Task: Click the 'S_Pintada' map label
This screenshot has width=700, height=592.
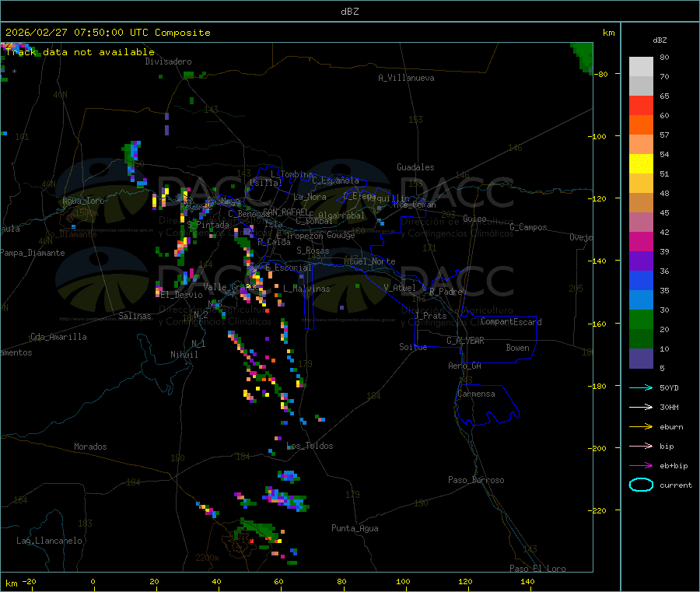Action: click(208, 225)
